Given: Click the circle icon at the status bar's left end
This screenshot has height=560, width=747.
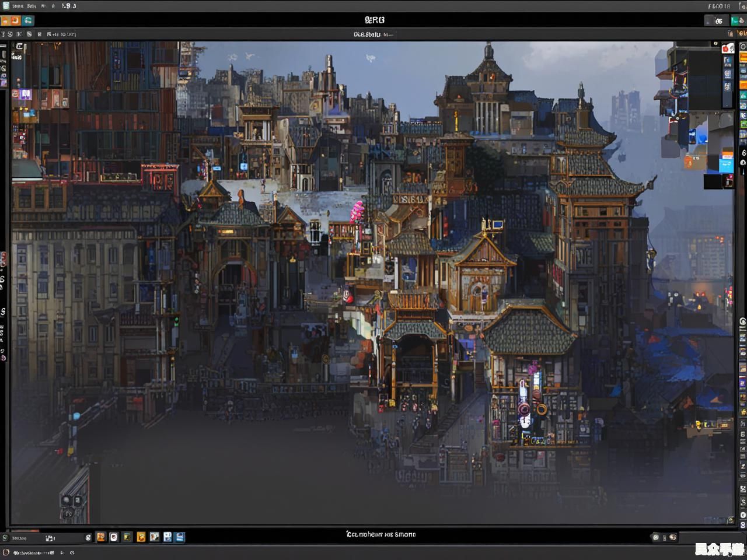Looking at the screenshot, I should point(6,552).
